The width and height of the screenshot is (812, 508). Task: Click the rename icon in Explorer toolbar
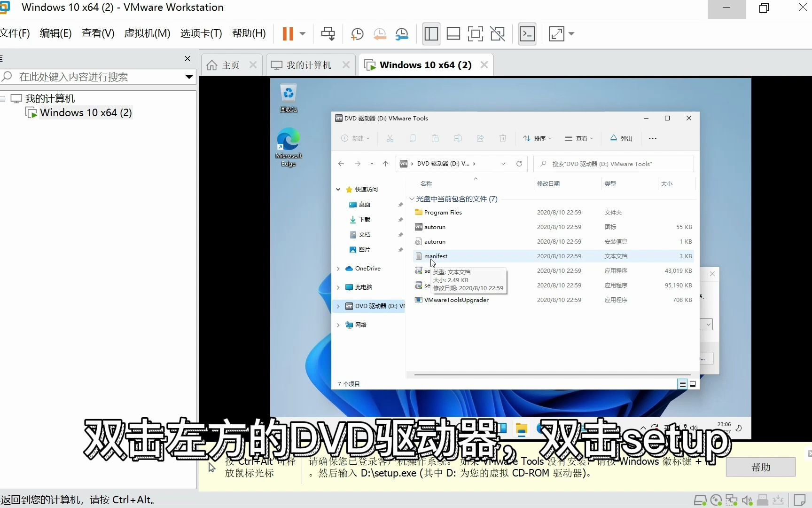coord(457,138)
